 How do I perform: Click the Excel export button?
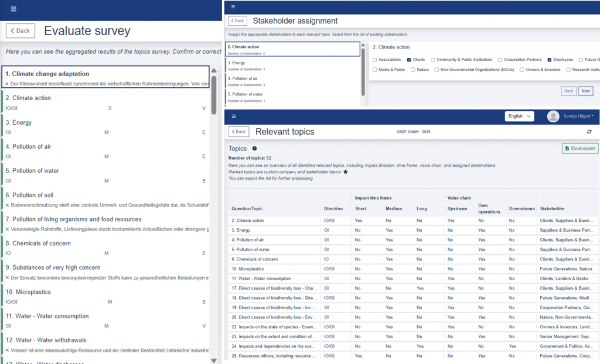tap(579, 149)
